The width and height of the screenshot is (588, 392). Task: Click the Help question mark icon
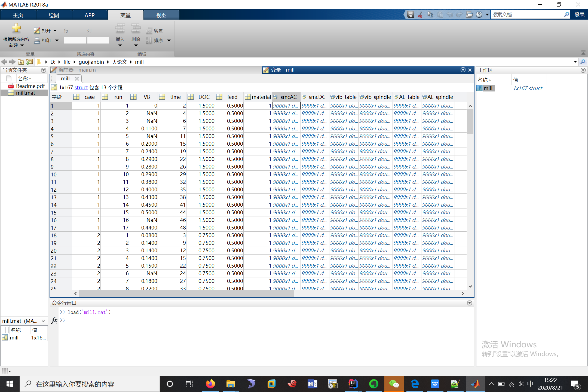[x=479, y=15]
